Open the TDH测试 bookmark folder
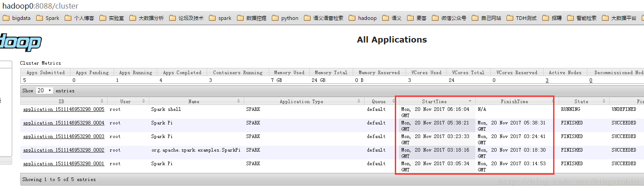Screen dimensions: 644x191 point(521,18)
